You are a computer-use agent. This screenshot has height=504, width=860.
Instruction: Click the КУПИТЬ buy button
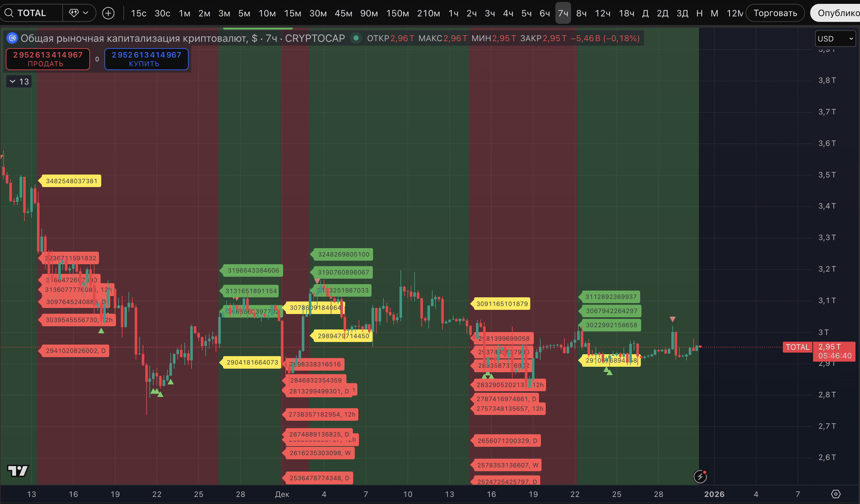[147, 59]
